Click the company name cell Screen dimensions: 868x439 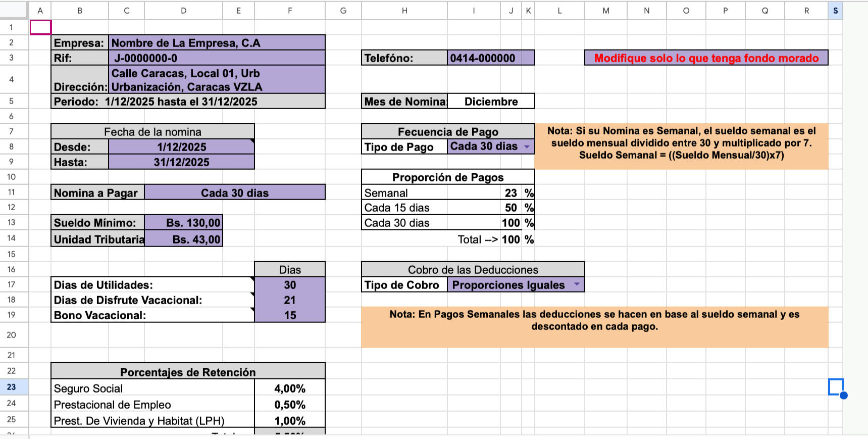tap(217, 43)
